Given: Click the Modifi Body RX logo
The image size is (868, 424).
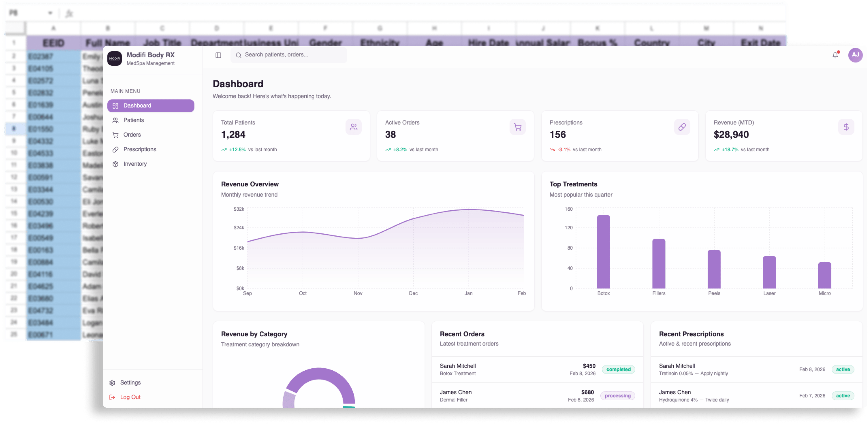Looking at the screenshot, I should [x=115, y=58].
